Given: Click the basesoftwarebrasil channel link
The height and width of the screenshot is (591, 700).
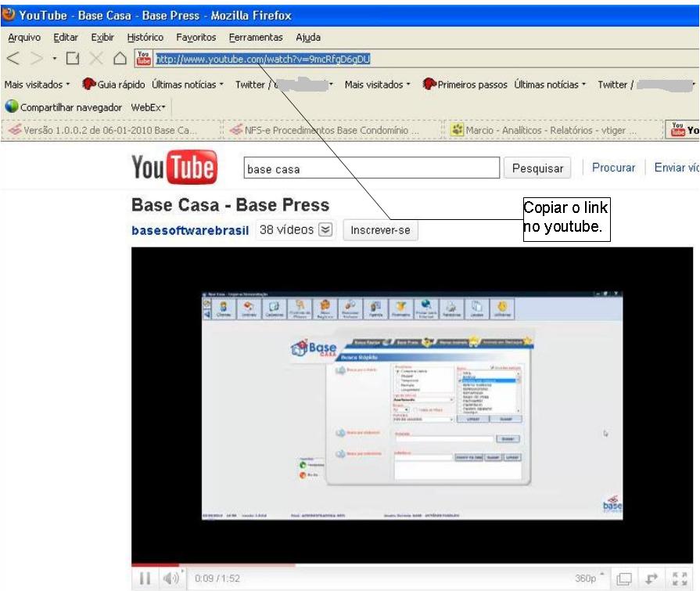Looking at the screenshot, I should pyautogui.click(x=190, y=231).
